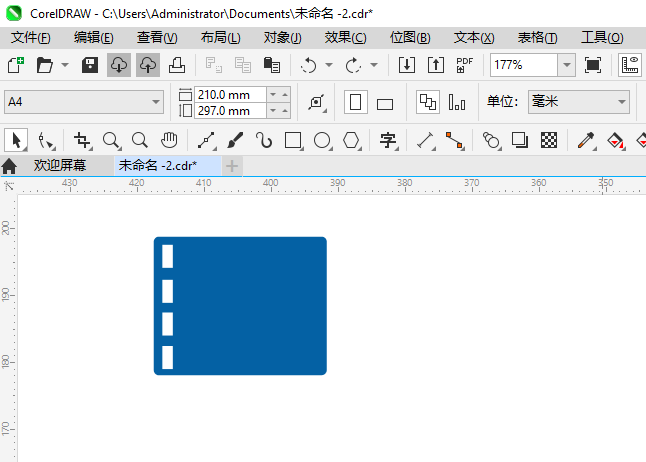Redo the last undone action
The image size is (646, 462).
point(353,65)
